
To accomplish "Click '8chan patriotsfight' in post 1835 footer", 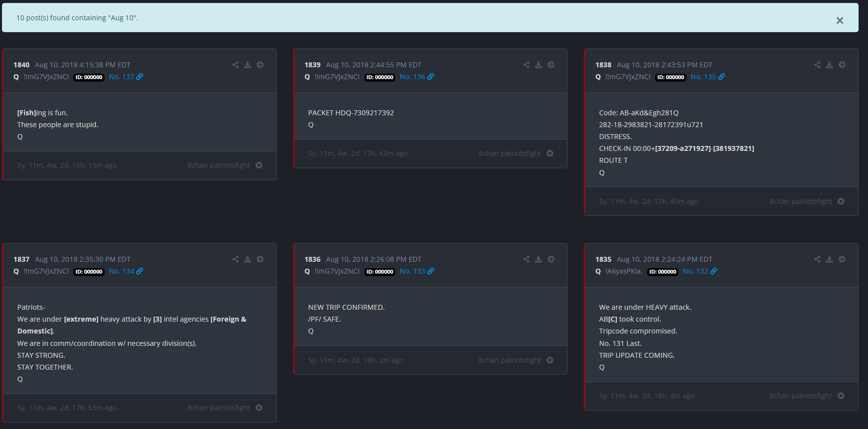I will click(801, 396).
